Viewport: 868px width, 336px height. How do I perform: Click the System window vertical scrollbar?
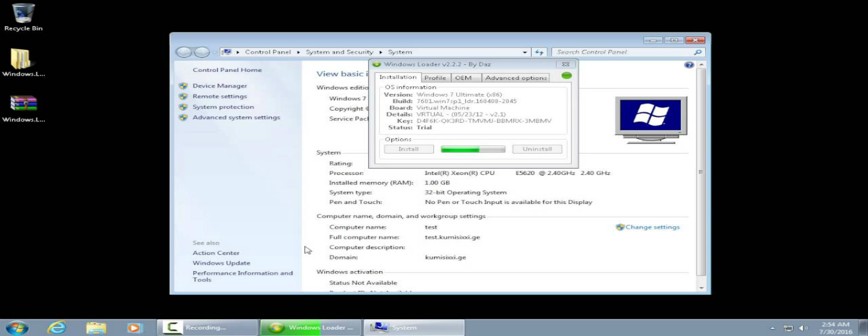click(701, 171)
